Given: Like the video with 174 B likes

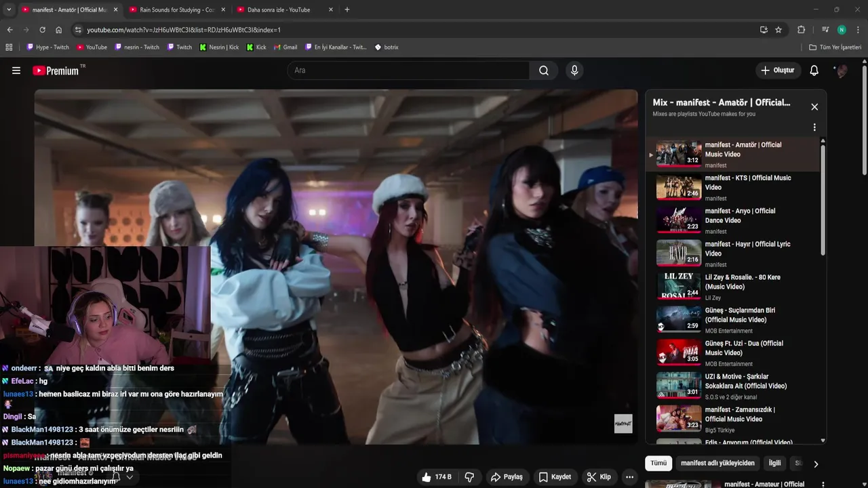Looking at the screenshot, I should pos(437,477).
